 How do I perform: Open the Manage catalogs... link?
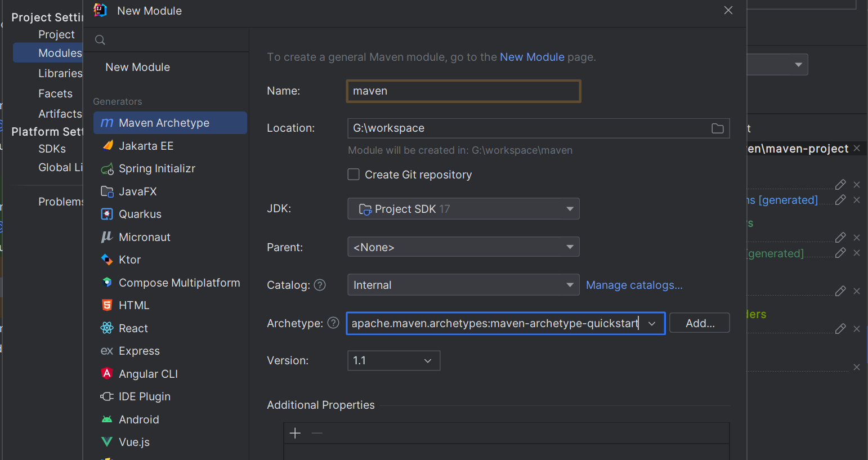coord(634,285)
